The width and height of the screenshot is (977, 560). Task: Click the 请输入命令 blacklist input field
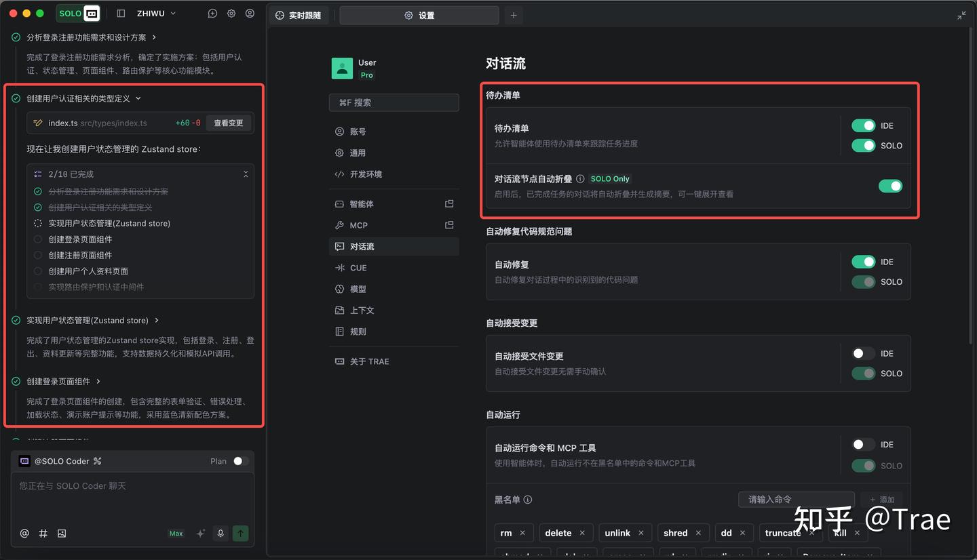point(795,500)
